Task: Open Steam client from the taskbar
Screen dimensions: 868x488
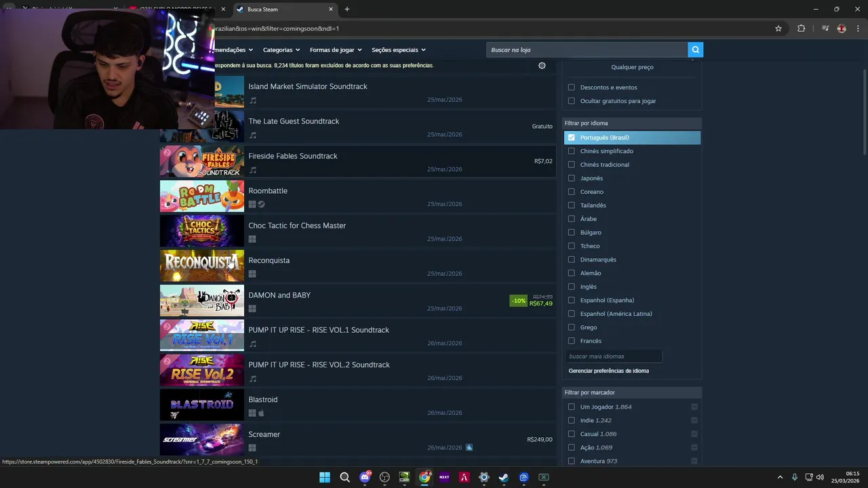Action: [x=504, y=477]
